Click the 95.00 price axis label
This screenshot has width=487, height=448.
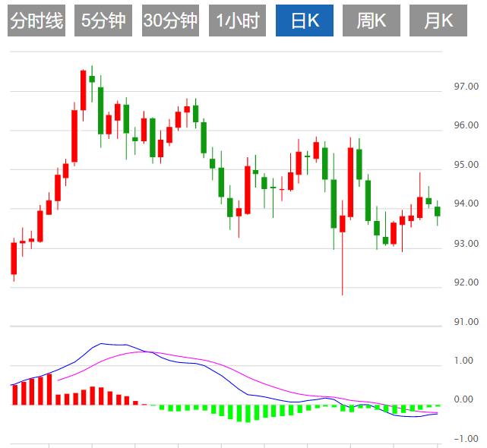(466, 165)
